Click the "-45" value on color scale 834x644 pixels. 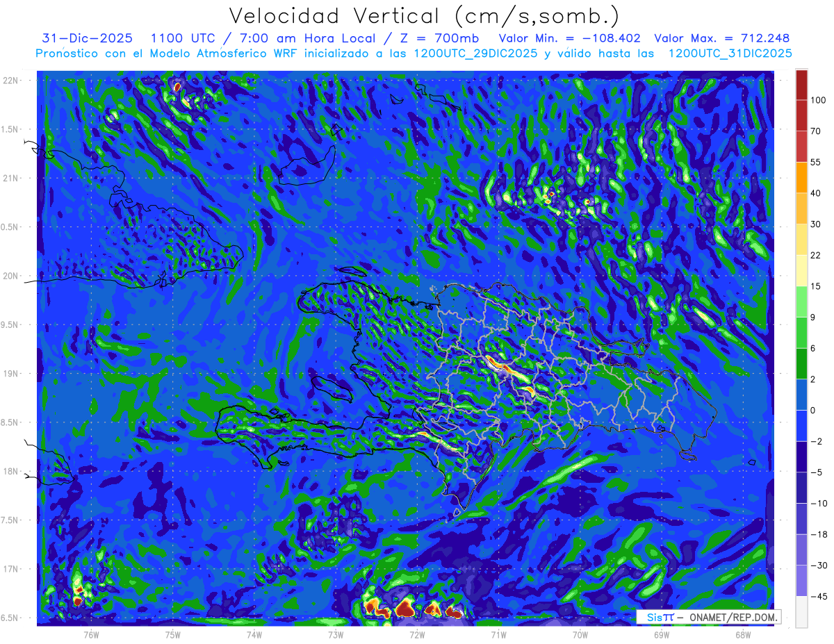818,597
